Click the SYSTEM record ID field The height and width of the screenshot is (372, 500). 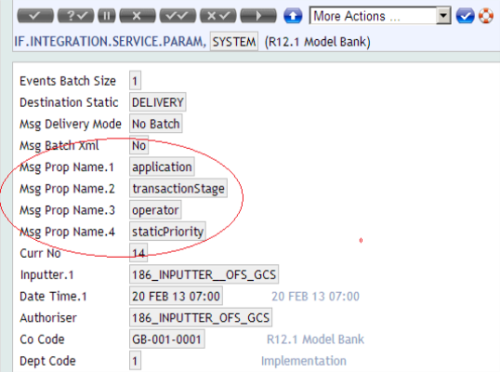(x=234, y=42)
